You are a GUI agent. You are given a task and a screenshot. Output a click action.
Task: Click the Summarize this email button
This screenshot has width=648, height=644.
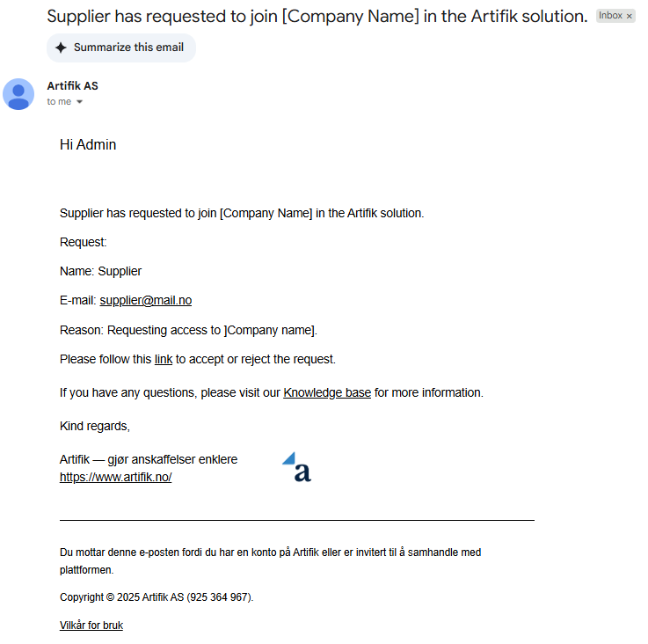pos(121,48)
